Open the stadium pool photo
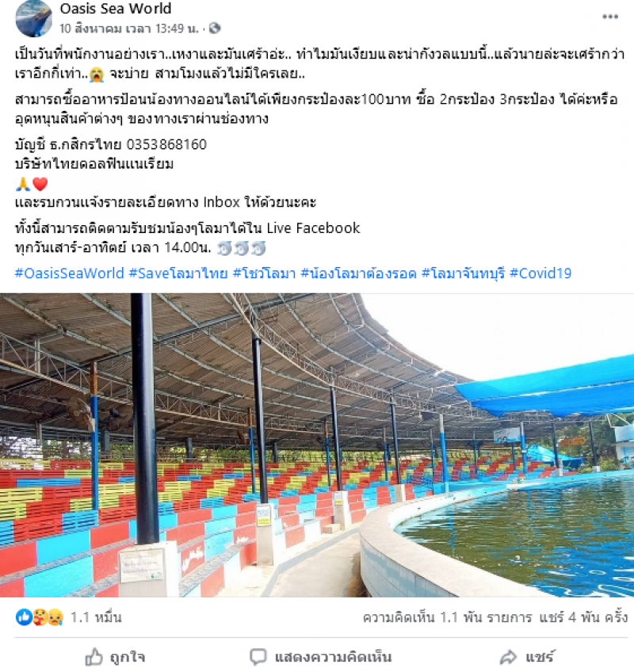Image resolution: width=634 pixels, height=672 pixels. (317, 445)
